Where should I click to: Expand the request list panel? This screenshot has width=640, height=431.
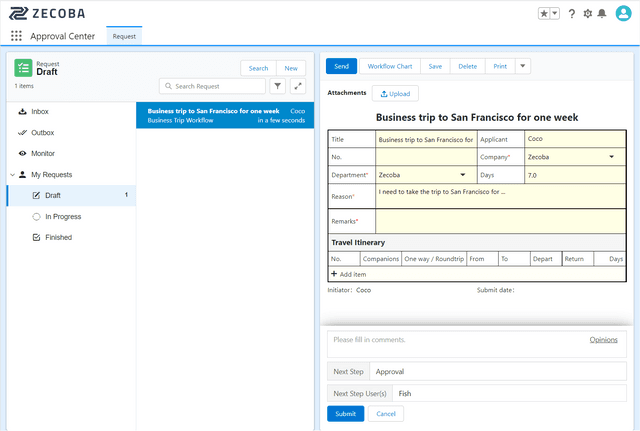pos(298,87)
